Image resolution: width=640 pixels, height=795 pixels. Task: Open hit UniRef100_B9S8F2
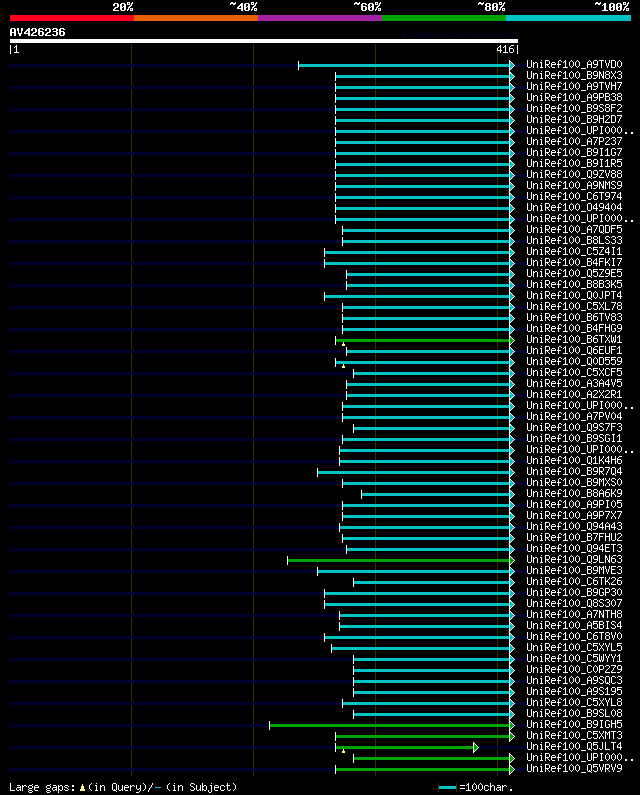574,109
